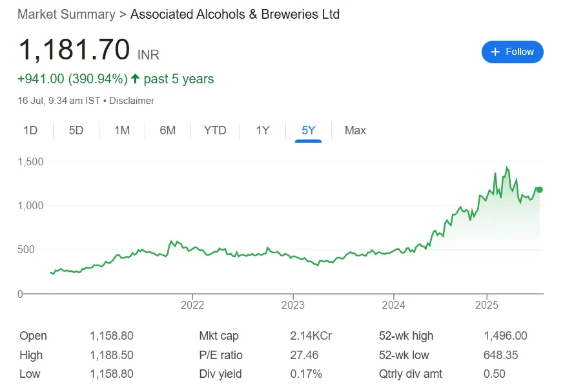
Task: Click the High value 1,188.50
Action: [x=112, y=355]
